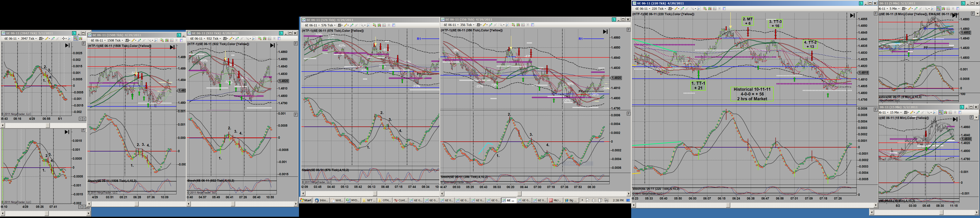Open indicators candle icon in 356 Tick toolbar
Viewport: 980px width, 218px height.
tap(518, 25)
